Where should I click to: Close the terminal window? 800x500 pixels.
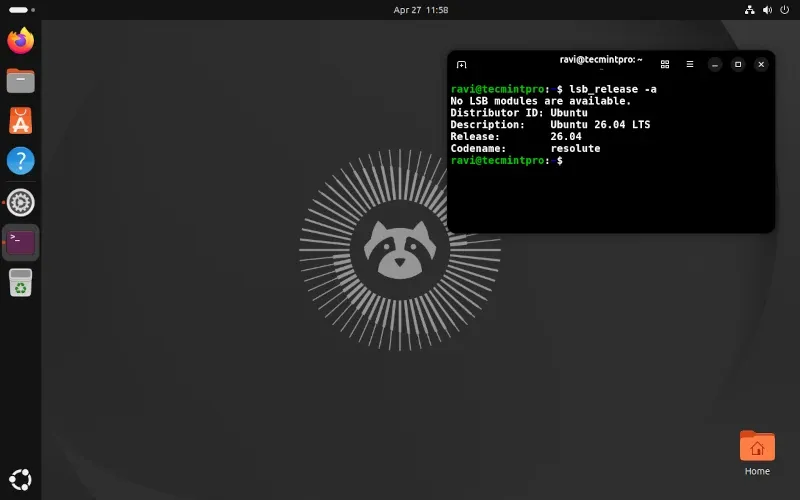[x=761, y=64]
